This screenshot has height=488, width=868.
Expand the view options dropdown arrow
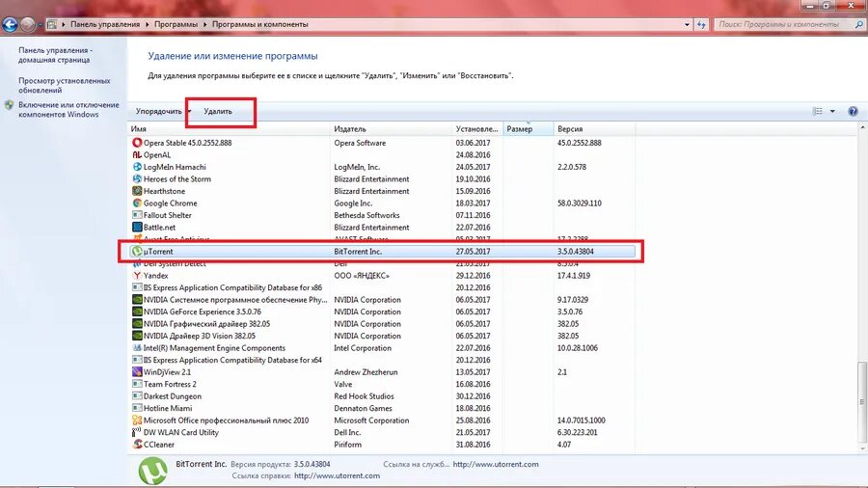(832, 111)
